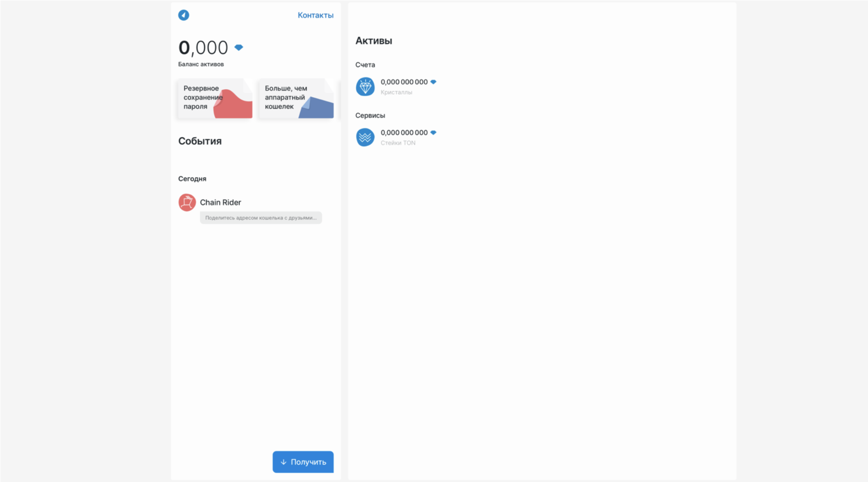Click the diamond Кристаллы account icon
Viewport: 868px width, 482px height.
click(x=365, y=87)
